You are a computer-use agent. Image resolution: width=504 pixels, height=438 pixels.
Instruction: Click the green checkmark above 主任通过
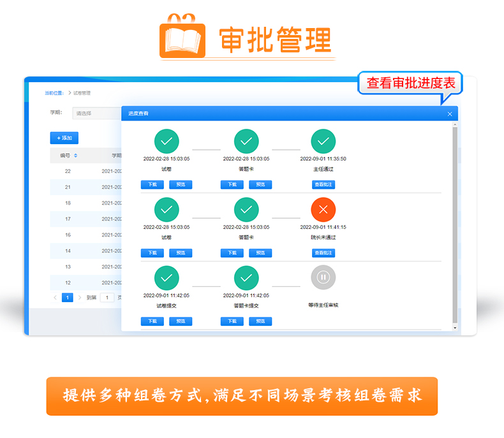(x=323, y=141)
